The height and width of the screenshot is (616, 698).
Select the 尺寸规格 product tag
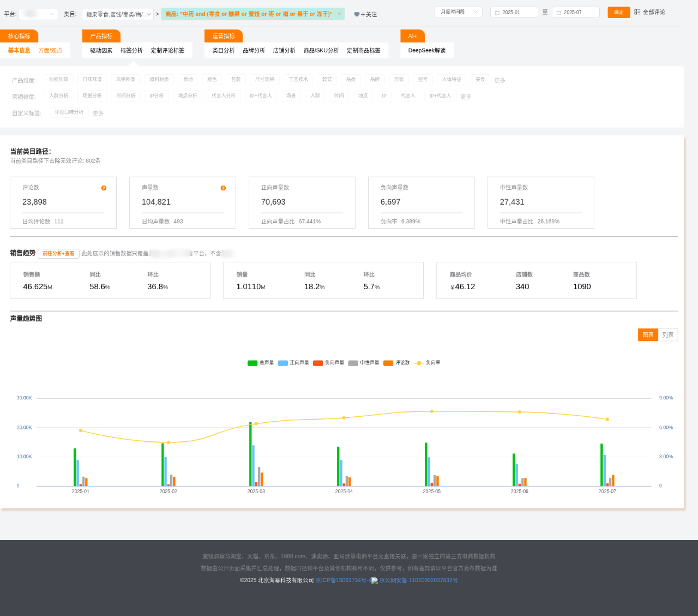[x=264, y=80]
